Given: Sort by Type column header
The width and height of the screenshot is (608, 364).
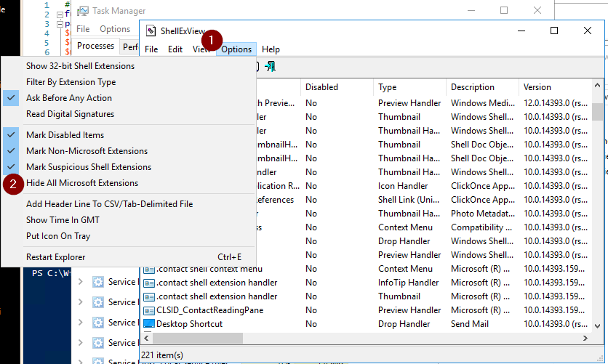Looking at the screenshot, I should point(409,87).
